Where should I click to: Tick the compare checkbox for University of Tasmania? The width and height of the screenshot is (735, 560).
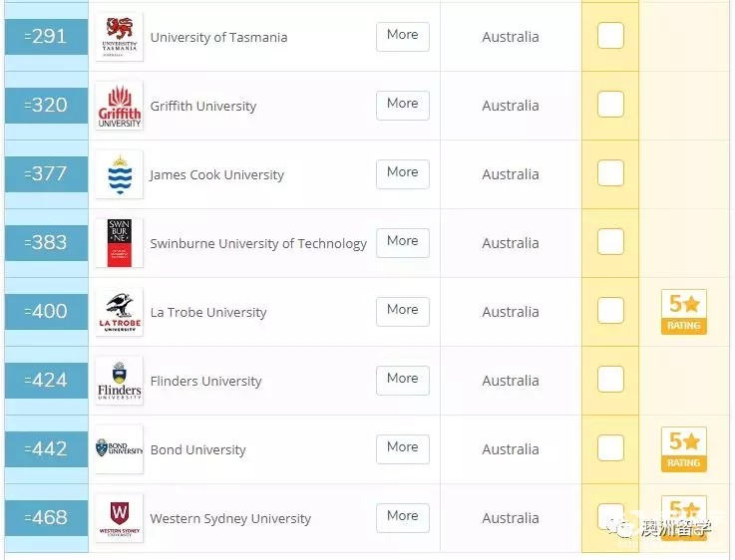point(610,35)
